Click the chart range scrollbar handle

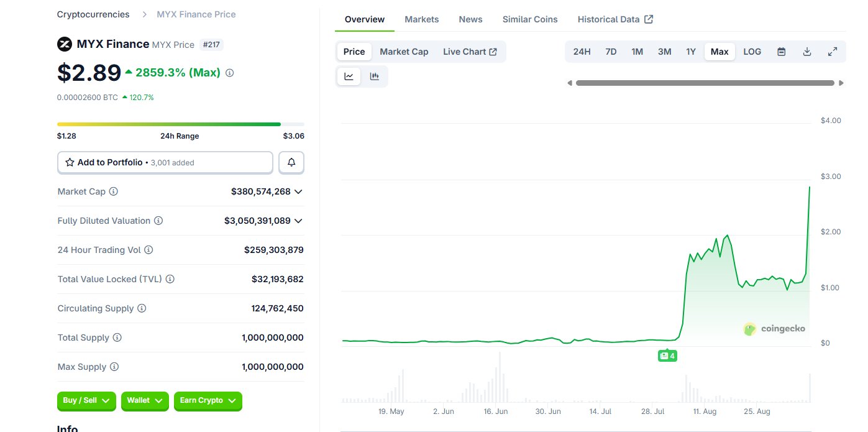pos(705,83)
